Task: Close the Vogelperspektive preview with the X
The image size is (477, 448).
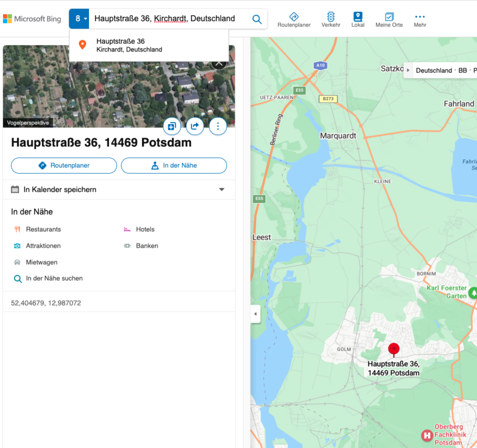Action: pos(219,63)
